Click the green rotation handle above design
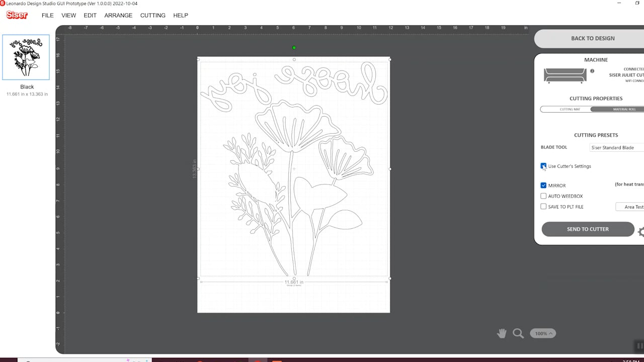The width and height of the screenshot is (644, 362). (294, 48)
